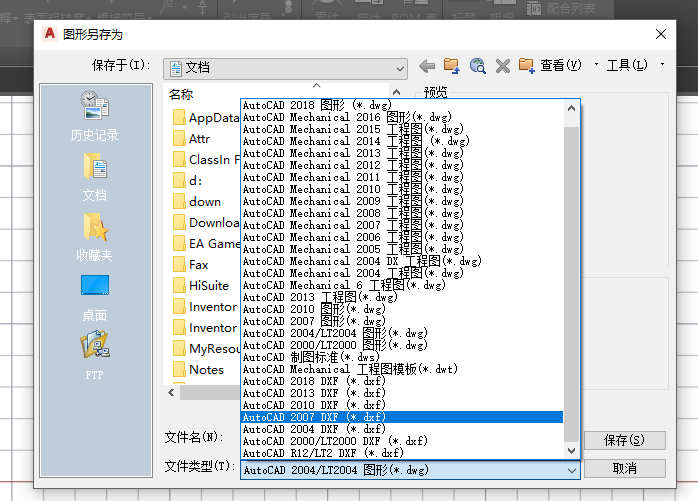The image size is (698, 501).
Task: Click file type list scroll up arrow
Action: [572, 108]
